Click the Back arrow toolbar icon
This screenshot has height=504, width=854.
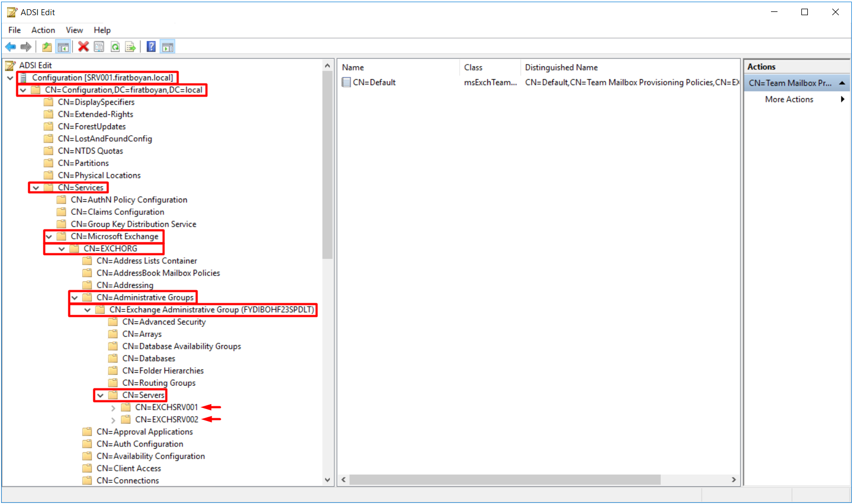10,47
